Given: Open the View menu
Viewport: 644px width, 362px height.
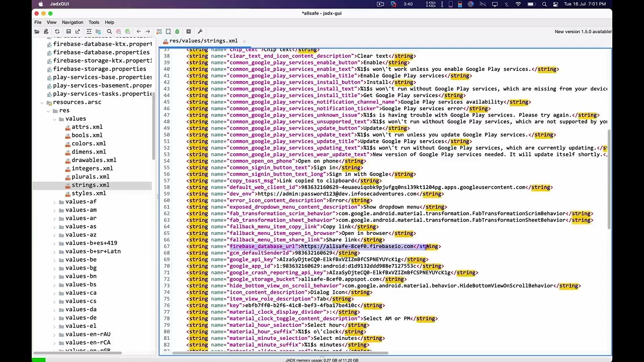Looking at the screenshot, I should pyautogui.click(x=51, y=22).
